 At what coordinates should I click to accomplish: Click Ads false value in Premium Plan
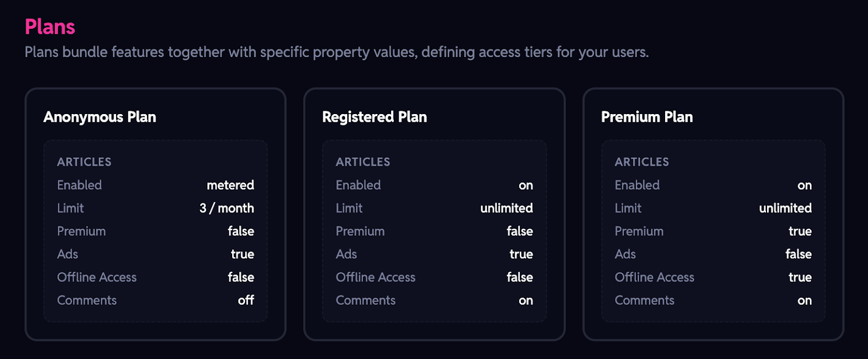798,254
